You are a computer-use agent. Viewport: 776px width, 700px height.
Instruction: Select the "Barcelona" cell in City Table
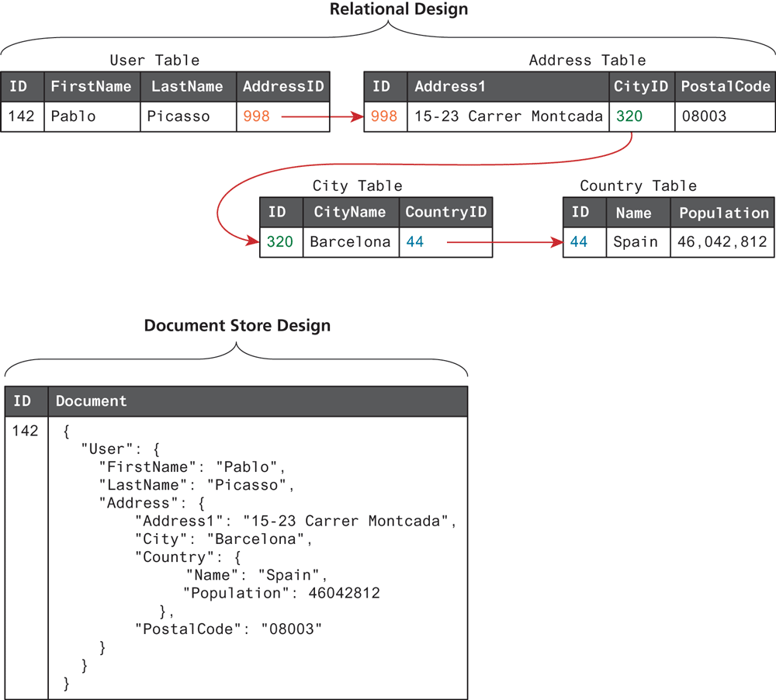[350, 242]
